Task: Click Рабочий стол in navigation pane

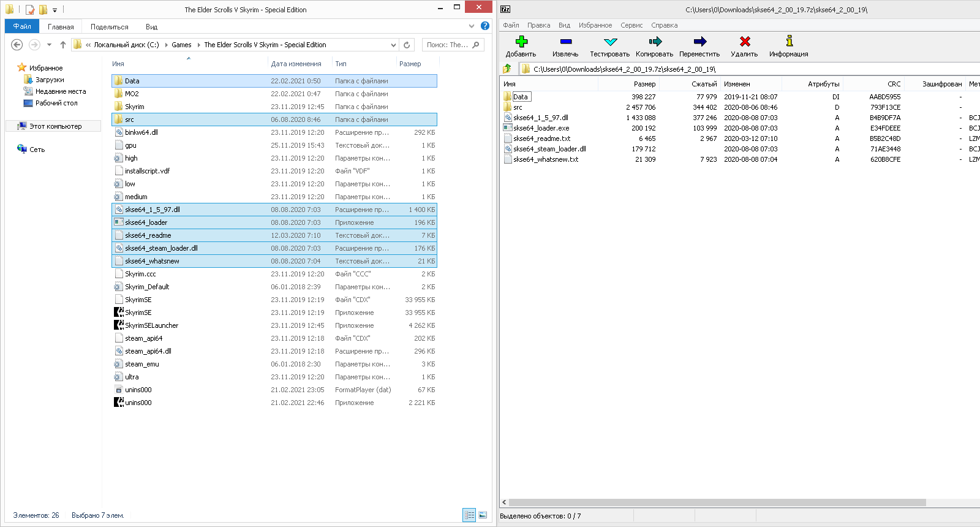Action: point(56,103)
